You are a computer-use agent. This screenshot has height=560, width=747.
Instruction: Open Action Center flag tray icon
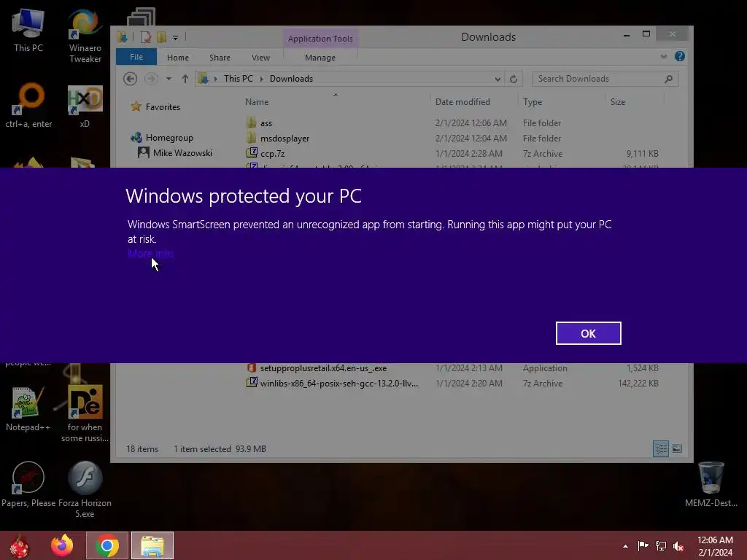[643, 545]
